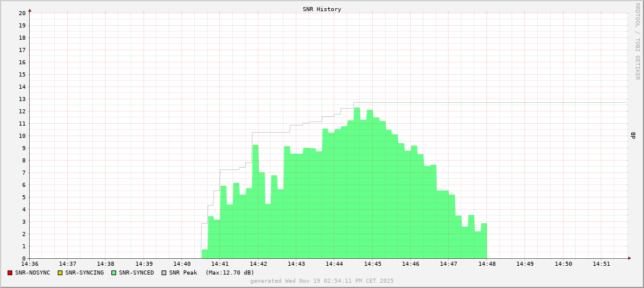Click the yellow SNR-SYNCING legend swatch
The height and width of the screenshot is (288, 644).
60,273
